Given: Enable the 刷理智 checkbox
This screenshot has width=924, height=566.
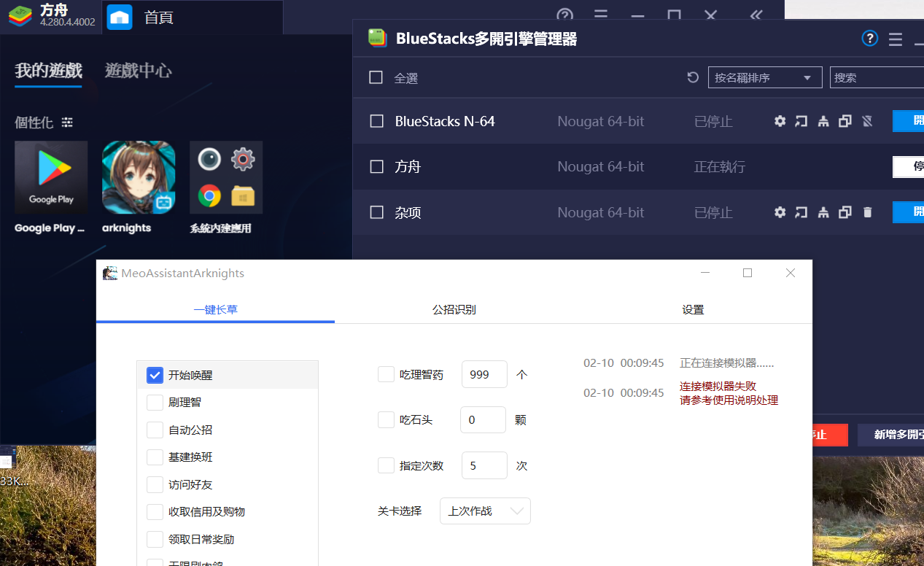Looking at the screenshot, I should [155, 402].
